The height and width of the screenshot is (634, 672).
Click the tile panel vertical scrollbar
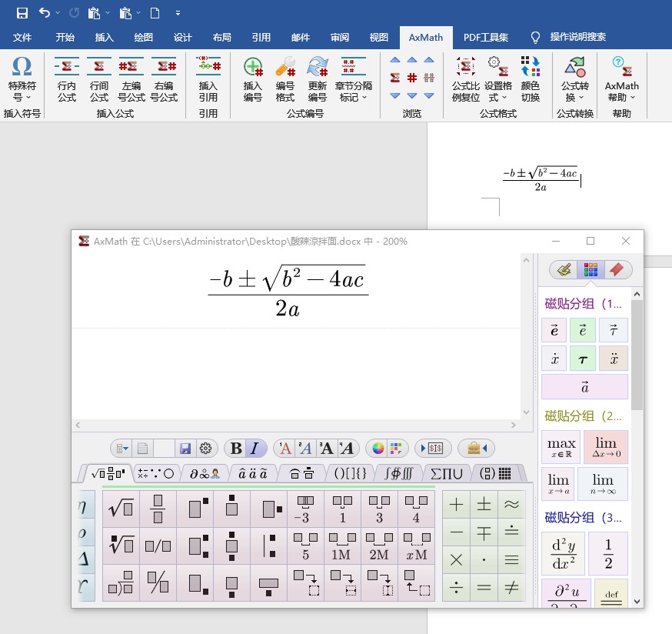click(637, 355)
